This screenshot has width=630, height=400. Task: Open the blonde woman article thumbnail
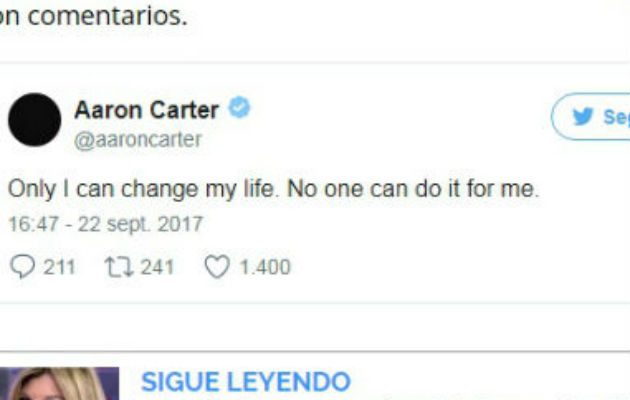[59, 384]
